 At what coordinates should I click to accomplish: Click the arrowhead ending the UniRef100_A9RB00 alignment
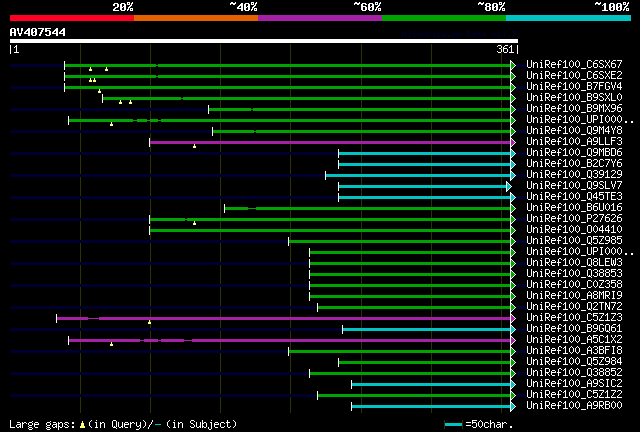513,407
